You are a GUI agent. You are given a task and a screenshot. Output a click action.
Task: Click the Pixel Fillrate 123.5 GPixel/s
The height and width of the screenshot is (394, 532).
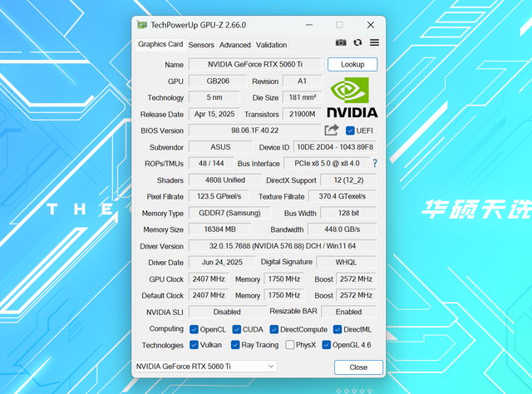pos(219,196)
